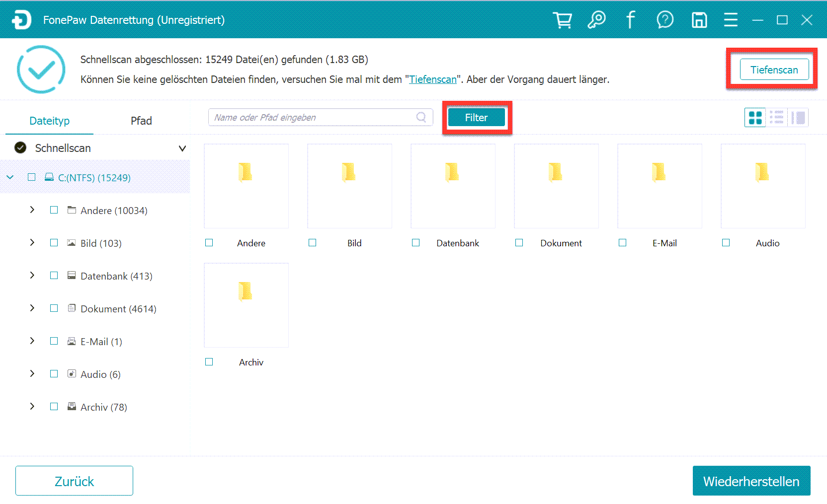Check the C:(NTFS) drive checkbox
The width and height of the screenshot is (827, 504).
tap(32, 177)
